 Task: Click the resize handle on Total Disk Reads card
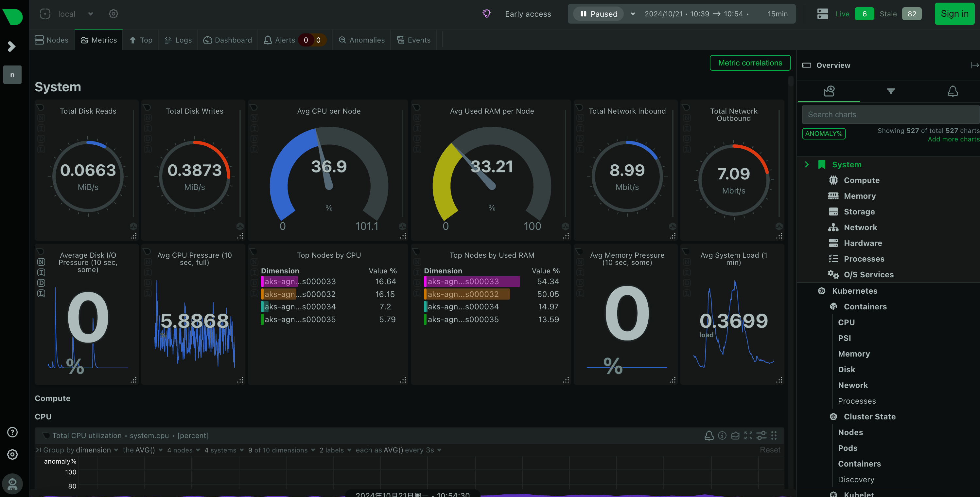(x=133, y=236)
